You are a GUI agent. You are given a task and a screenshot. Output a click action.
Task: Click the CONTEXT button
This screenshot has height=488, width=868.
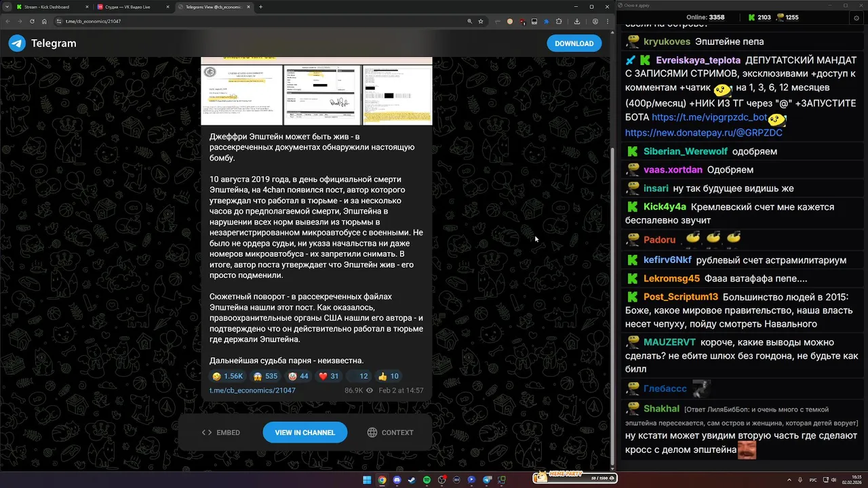(x=390, y=432)
